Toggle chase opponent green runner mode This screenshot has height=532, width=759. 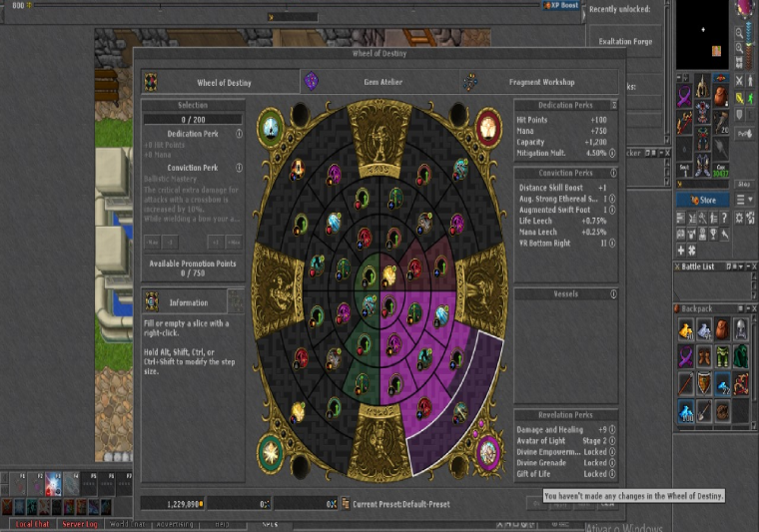click(750, 98)
